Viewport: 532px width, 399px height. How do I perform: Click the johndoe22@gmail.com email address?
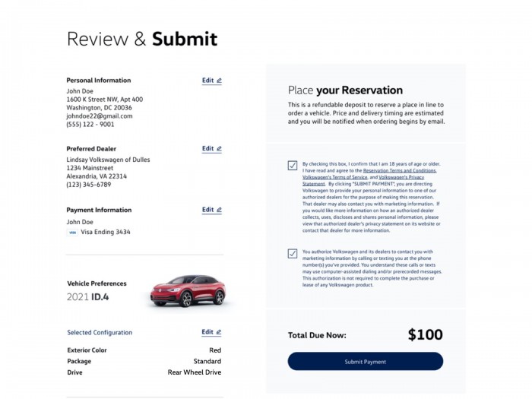[100, 116]
